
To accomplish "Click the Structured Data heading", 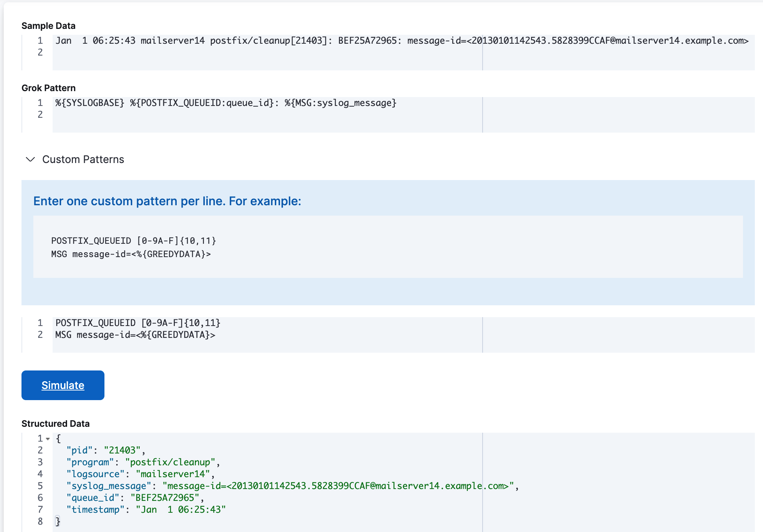I will [x=56, y=423].
